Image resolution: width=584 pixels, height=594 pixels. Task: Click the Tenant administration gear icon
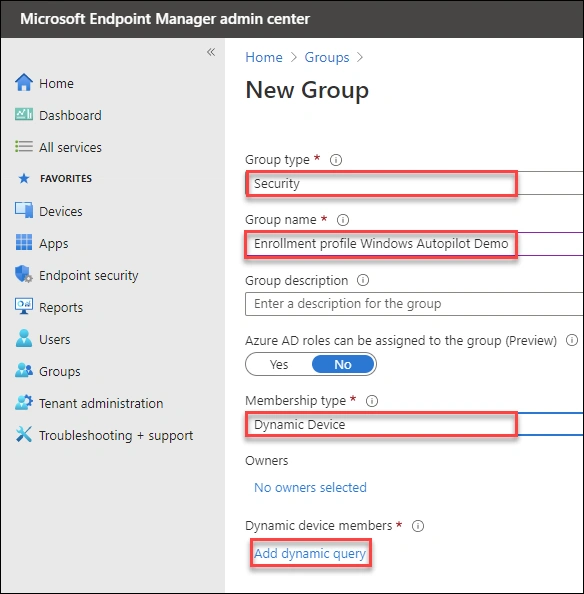click(x=24, y=402)
